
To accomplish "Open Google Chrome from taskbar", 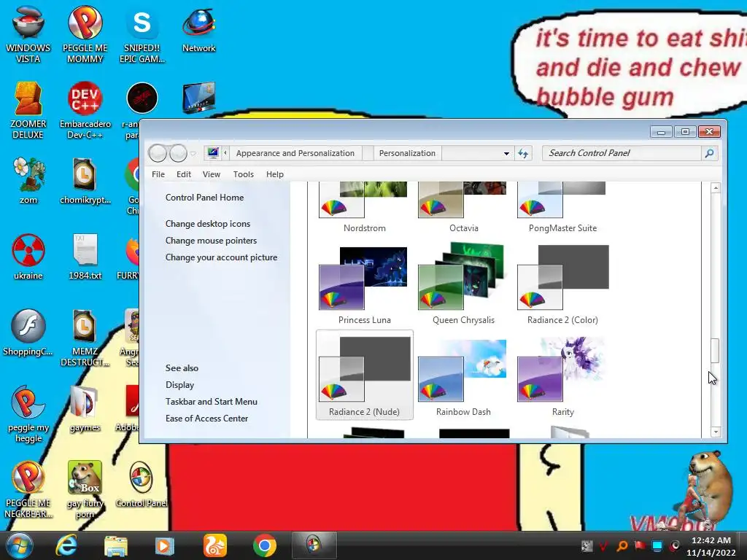I will tap(264, 545).
